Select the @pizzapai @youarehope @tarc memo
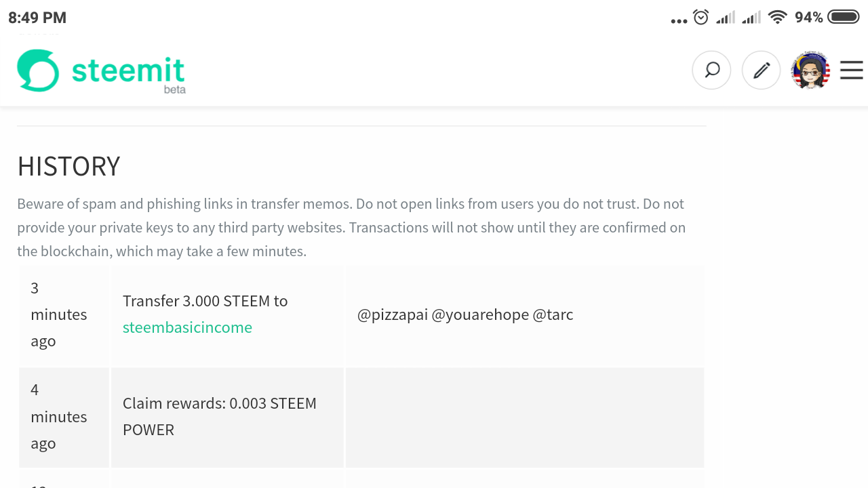Viewport: 868px width, 488px height. pyautogui.click(x=465, y=314)
